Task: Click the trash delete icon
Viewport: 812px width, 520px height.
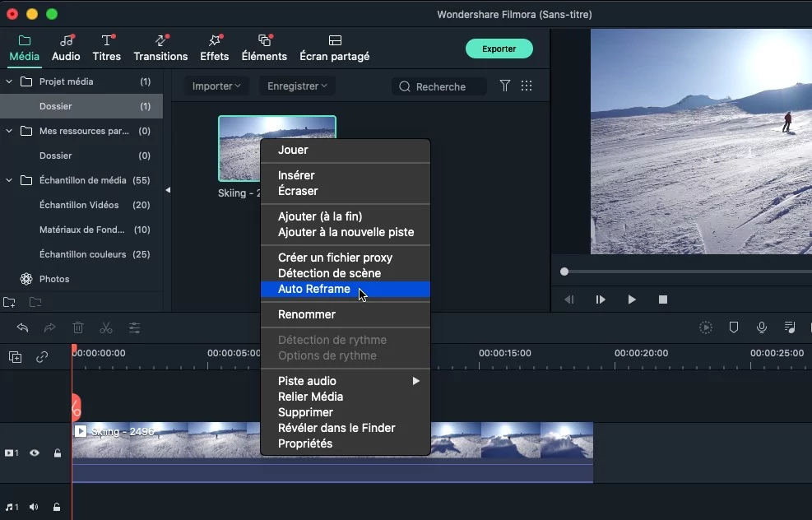Action: point(77,327)
